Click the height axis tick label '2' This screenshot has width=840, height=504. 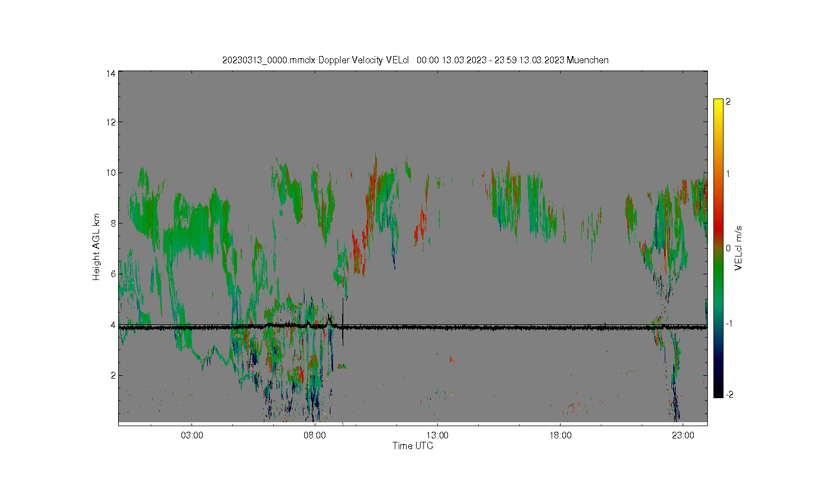pyautogui.click(x=114, y=375)
